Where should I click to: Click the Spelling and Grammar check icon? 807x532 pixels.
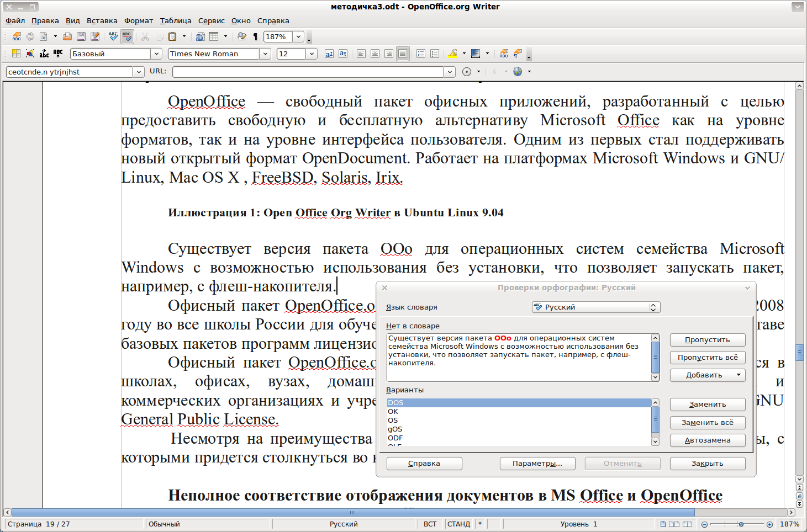pyautogui.click(x=113, y=36)
